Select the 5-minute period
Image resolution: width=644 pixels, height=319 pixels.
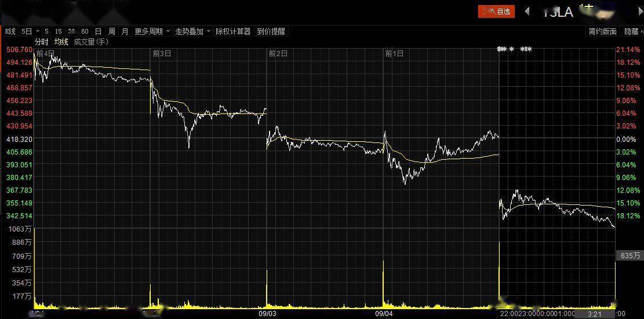pyautogui.click(x=46, y=31)
